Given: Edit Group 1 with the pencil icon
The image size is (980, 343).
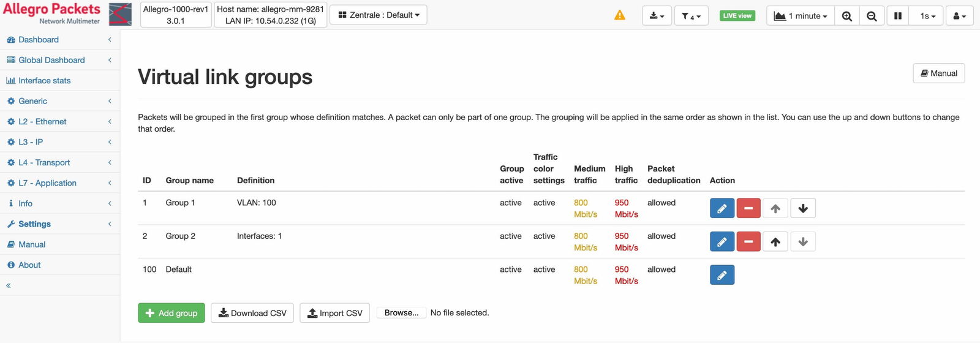Looking at the screenshot, I should (x=722, y=208).
